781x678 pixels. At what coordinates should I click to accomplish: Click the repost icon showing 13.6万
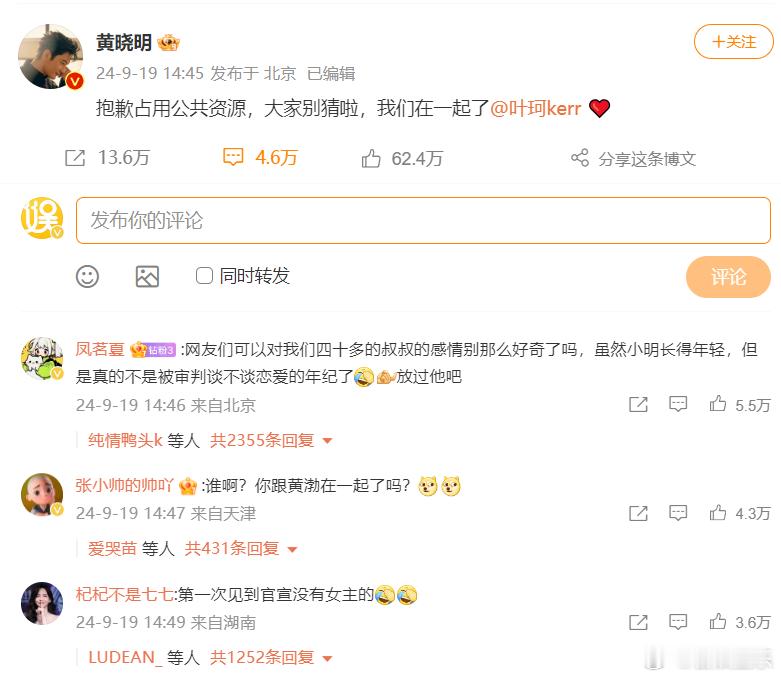point(75,158)
